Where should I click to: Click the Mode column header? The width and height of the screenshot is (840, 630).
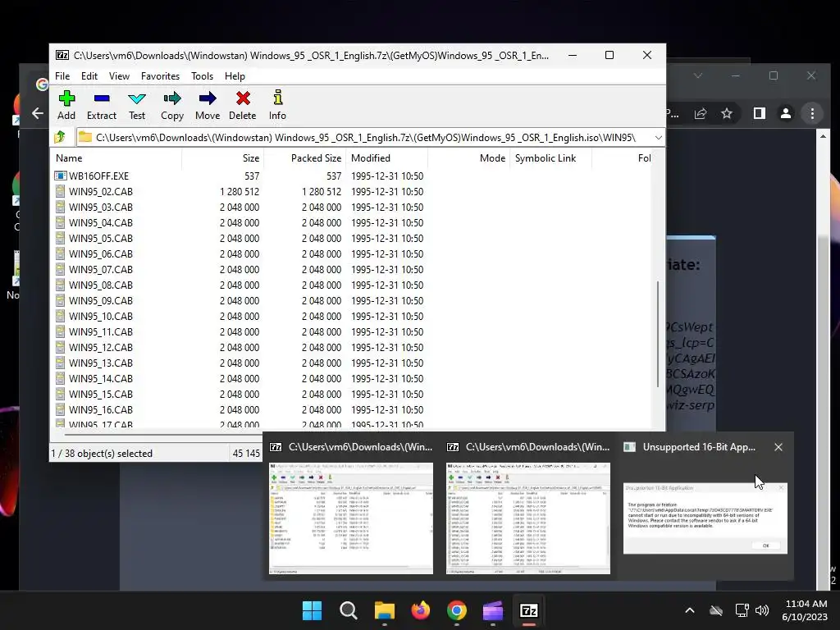click(x=468, y=158)
